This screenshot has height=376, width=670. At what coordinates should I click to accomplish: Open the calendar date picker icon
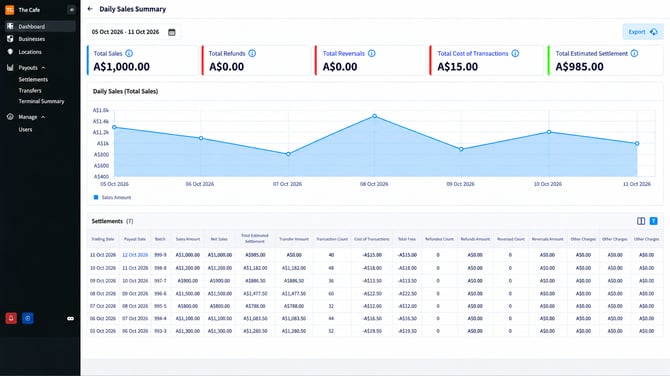click(171, 32)
